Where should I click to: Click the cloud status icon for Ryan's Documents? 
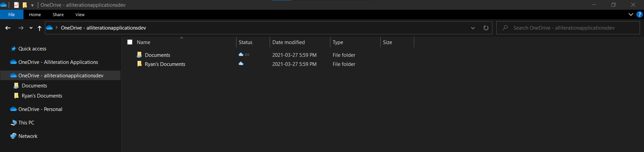(241, 64)
